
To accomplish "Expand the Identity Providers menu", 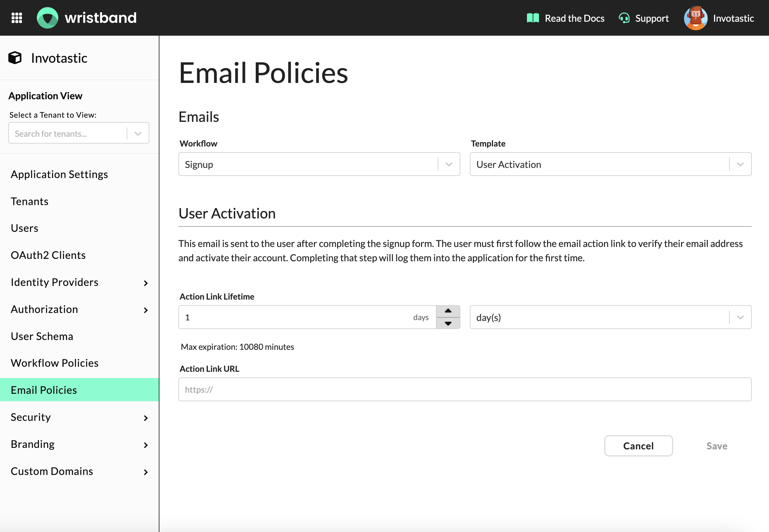I will tap(145, 283).
